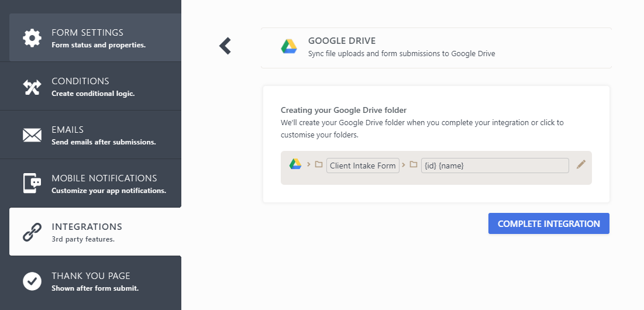This screenshot has width=644, height=310.
Task: Select the Client Intake Form folder name field
Action: [363, 166]
